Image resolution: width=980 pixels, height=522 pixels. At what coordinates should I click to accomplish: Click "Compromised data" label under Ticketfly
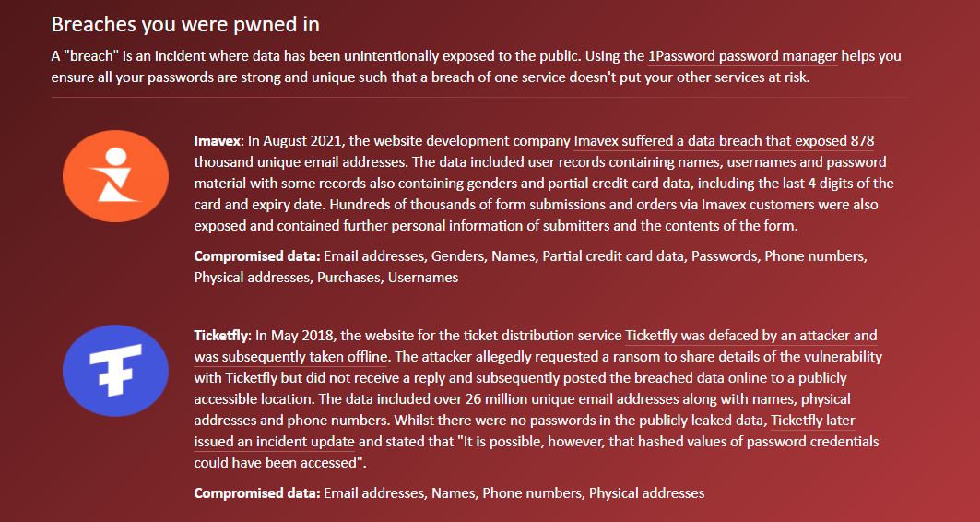pos(257,493)
